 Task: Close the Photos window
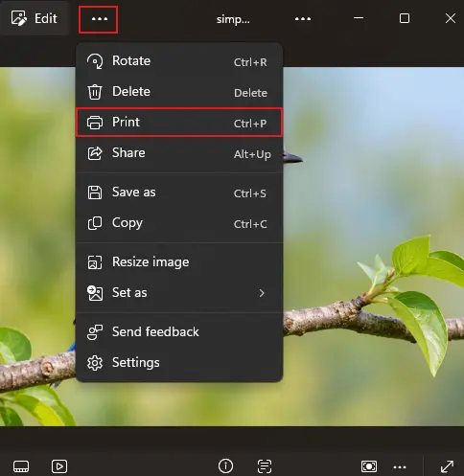[x=451, y=18]
